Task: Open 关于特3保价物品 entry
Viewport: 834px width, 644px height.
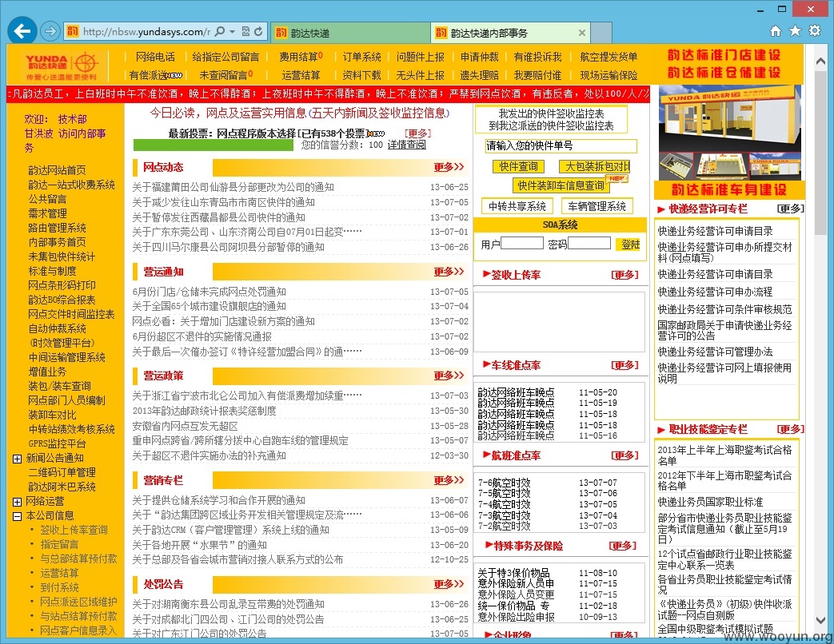Action: tap(513, 573)
